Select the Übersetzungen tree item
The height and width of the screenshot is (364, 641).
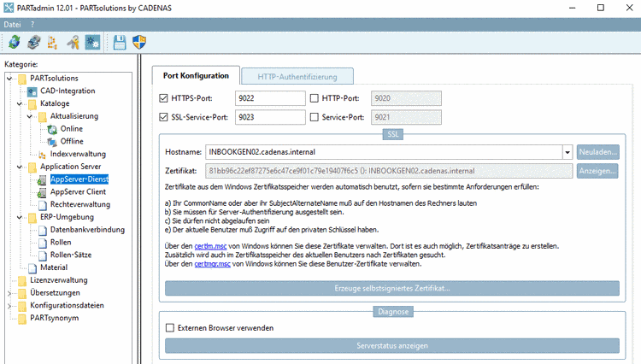point(55,293)
